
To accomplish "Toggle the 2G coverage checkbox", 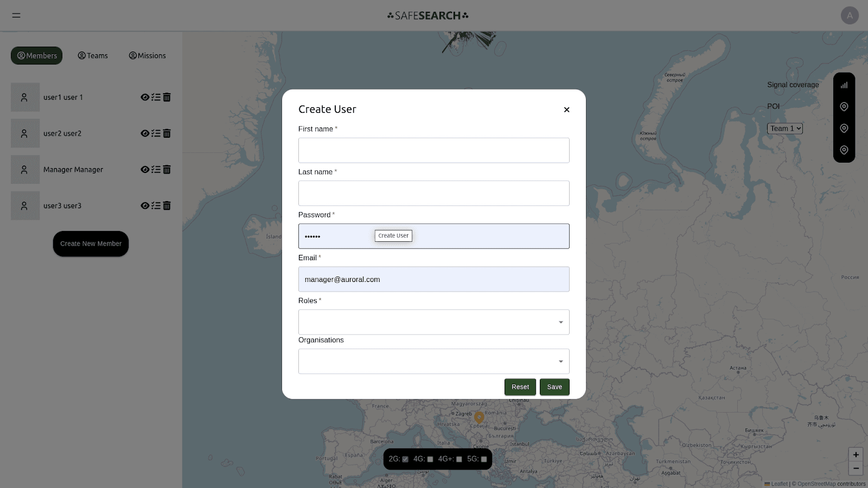I will (x=405, y=459).
